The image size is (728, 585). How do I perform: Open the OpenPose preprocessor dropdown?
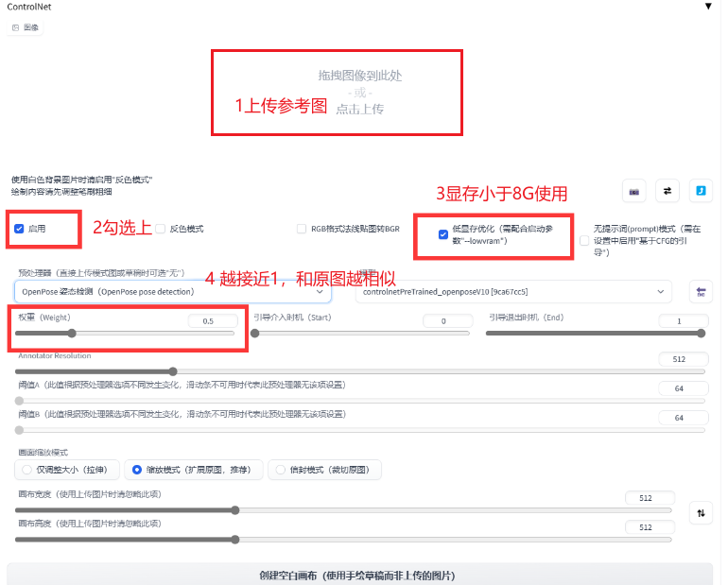tap(172, 292)
